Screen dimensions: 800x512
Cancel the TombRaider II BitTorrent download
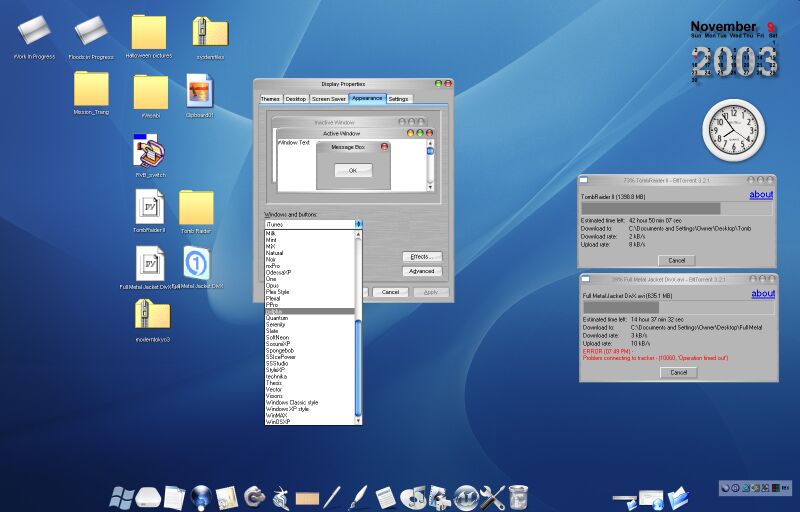click(x=677, y=260)
